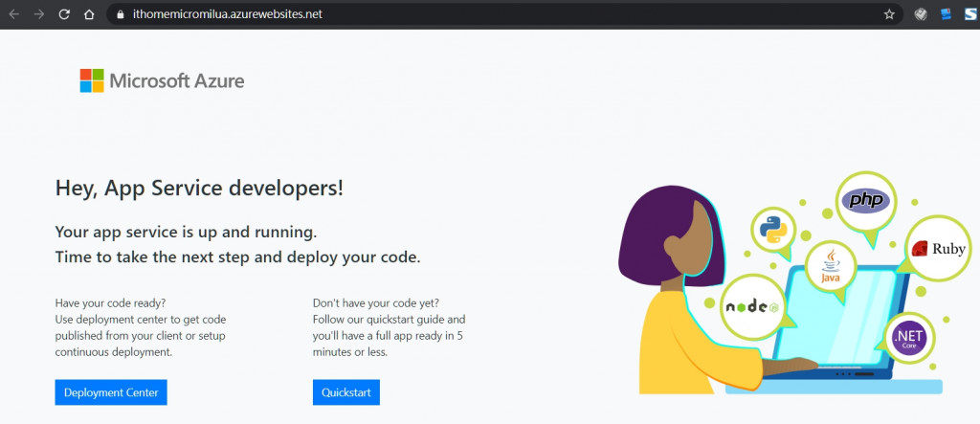980x424 pixels.
Task: Click the Microsoft Azure four-square logo
Action: tap(92, 80)
